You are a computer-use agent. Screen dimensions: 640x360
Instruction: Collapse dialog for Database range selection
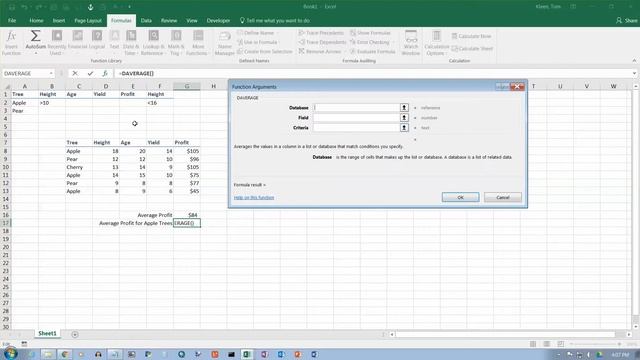404,107
